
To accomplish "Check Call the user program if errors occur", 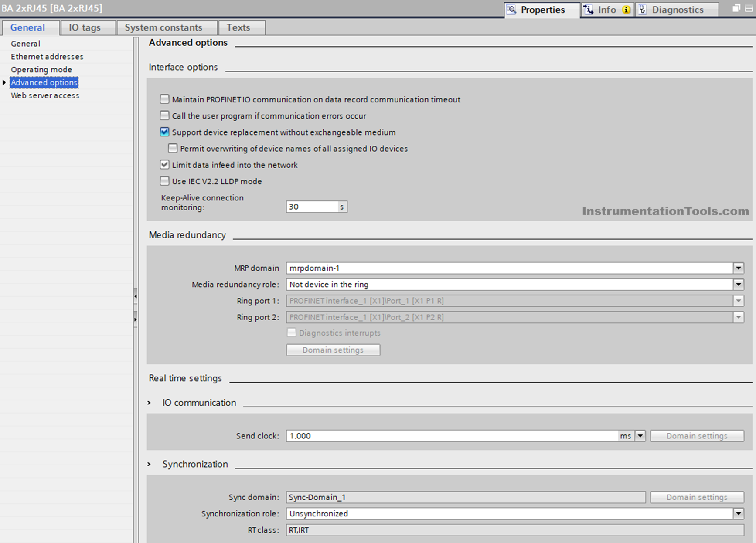I will (x=164, y=115).
